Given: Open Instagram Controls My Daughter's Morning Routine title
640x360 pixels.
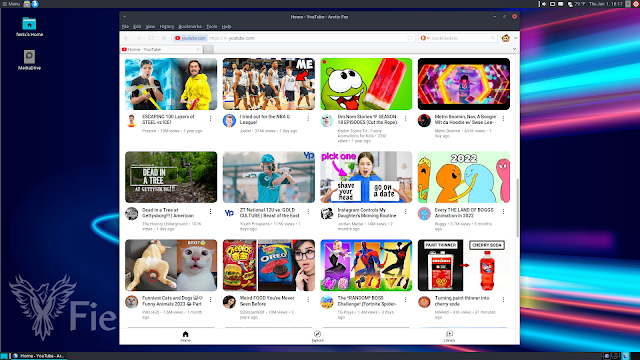Looking at the screenshot, I should (367, 213).
